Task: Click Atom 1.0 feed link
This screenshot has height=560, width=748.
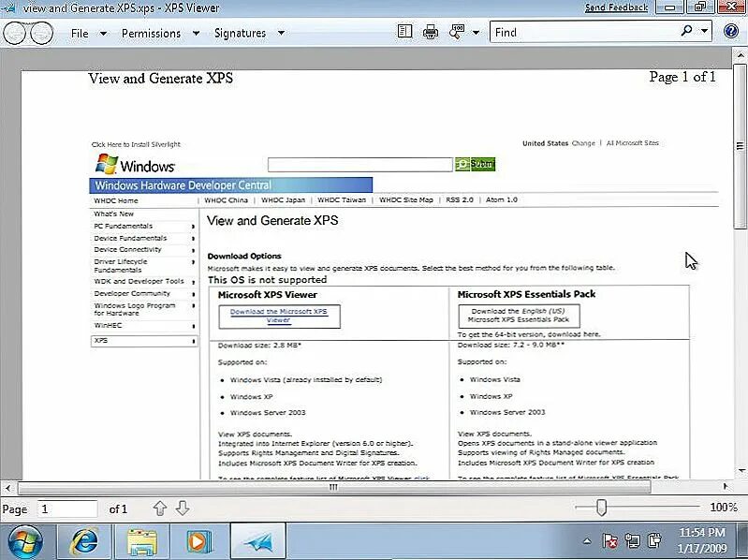Action: click(x=502, y=199)
